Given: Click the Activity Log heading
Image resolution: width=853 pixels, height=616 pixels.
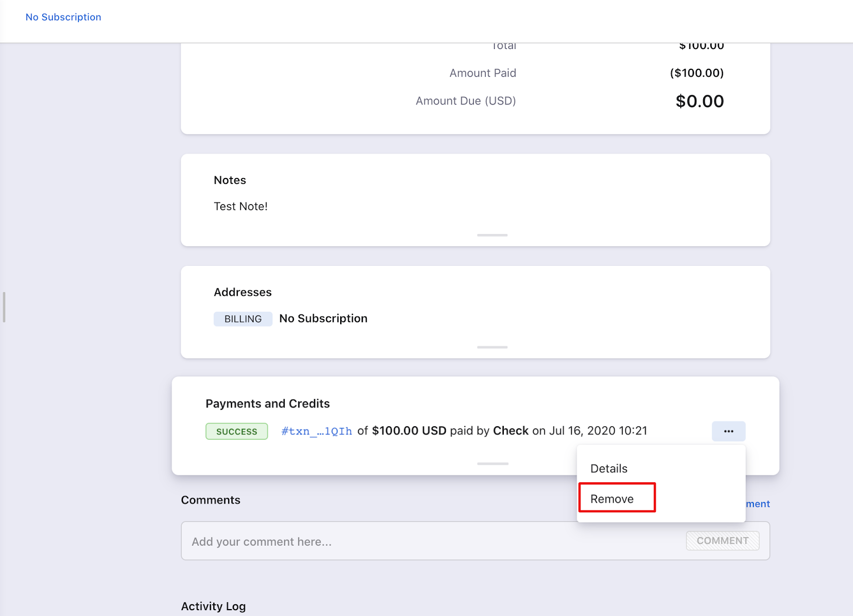Looking at the screenshot, I should coord(213,606).
